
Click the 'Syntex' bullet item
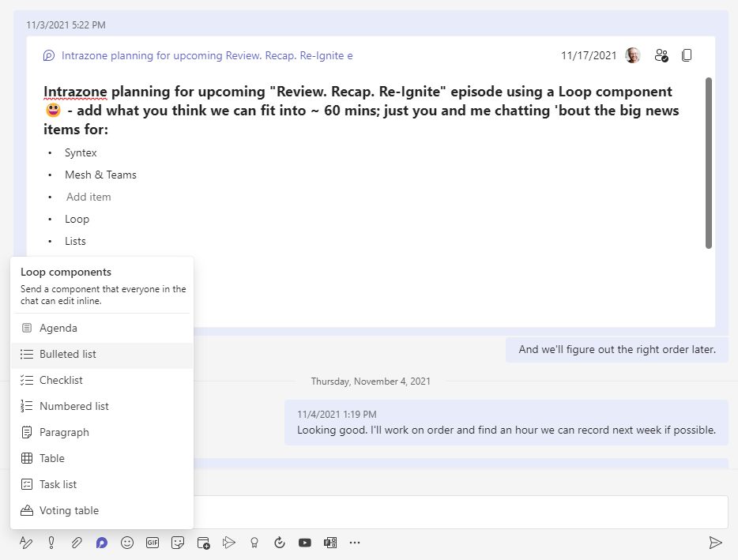coord(81,153)
